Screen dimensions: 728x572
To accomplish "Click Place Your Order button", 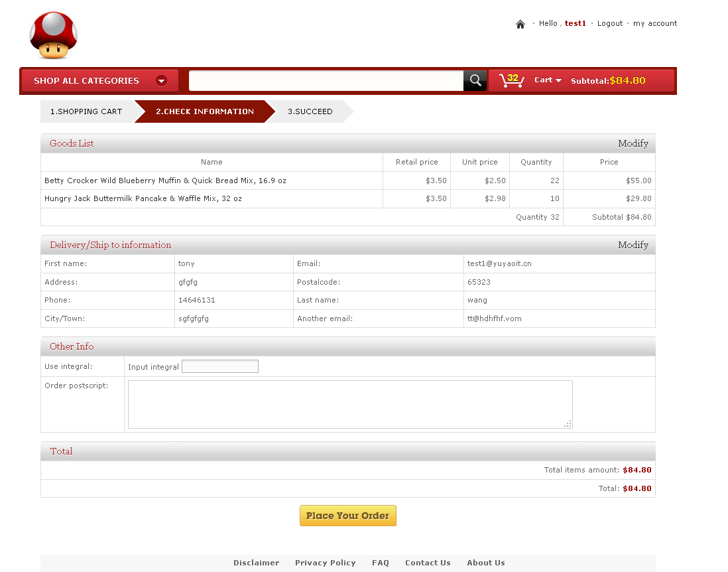I will (348, 516).
